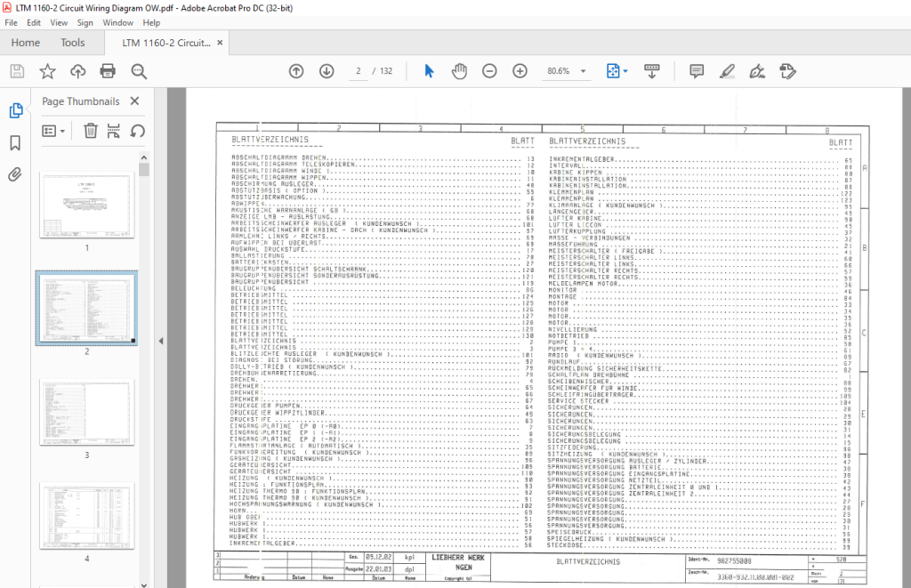Screen dimensions: 911x588
Task: Click the page number field showing 2
Action: (x=358, y=71)
